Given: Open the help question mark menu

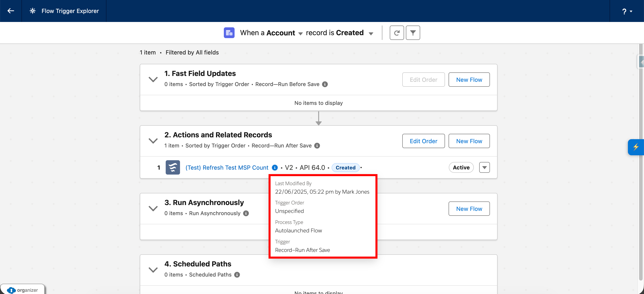Looking at the screenshot, I should point(627,11).
